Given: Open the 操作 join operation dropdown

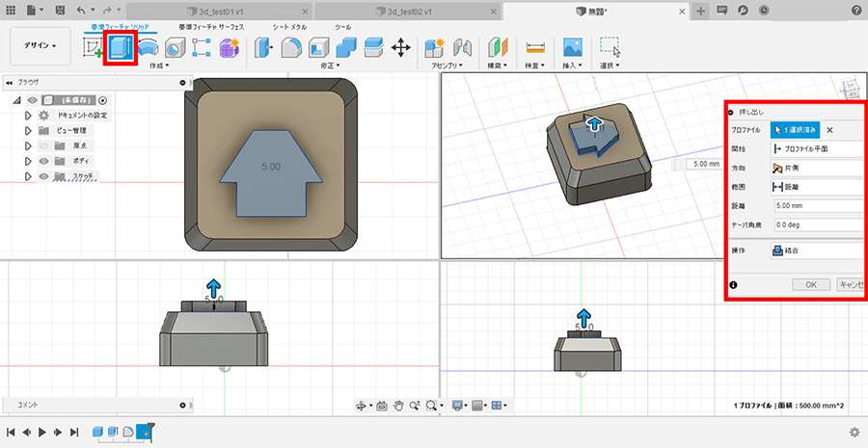Looking at the screenshot, I should click(819, 250).
